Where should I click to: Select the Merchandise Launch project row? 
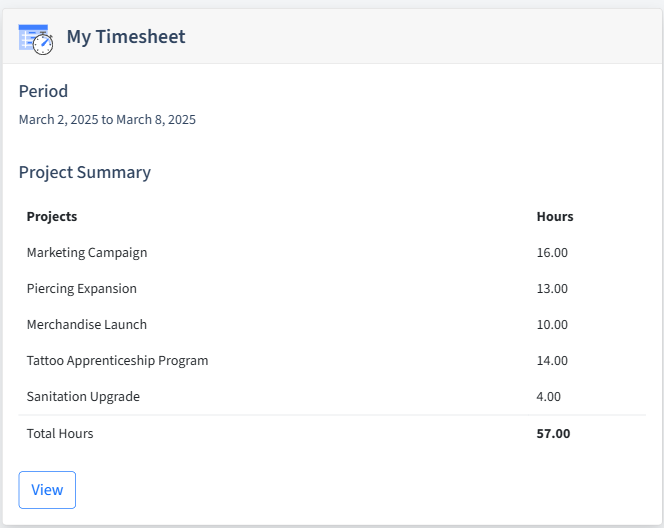tap(332, 324)
